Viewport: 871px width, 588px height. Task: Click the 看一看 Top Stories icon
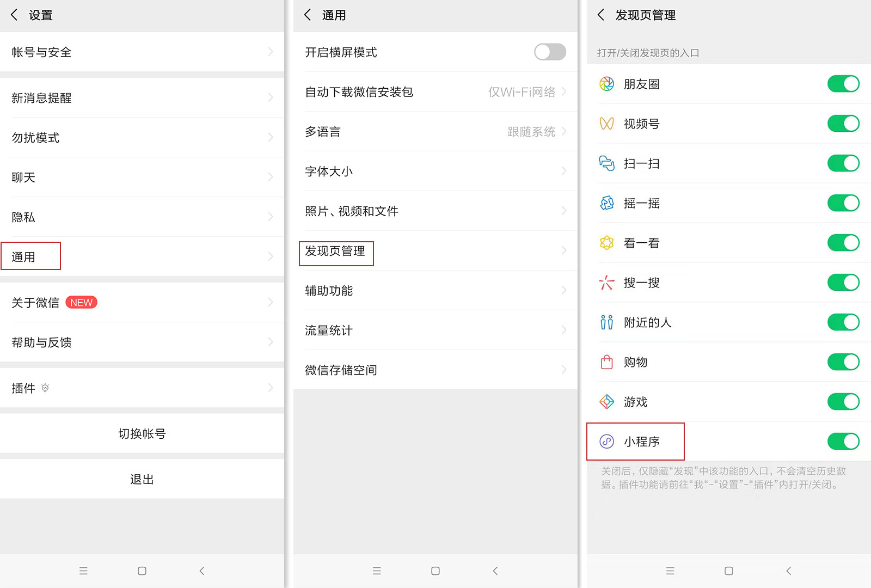(606, 243)
